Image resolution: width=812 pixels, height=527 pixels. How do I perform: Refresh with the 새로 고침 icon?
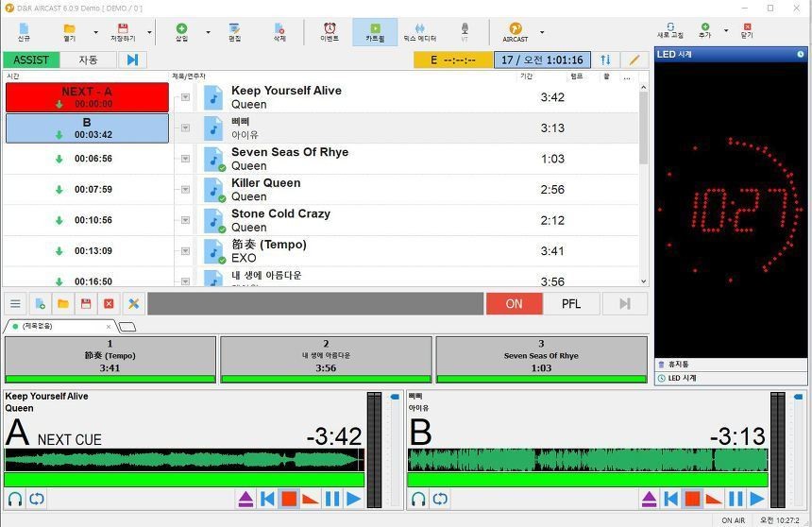[x=670, y=30]
